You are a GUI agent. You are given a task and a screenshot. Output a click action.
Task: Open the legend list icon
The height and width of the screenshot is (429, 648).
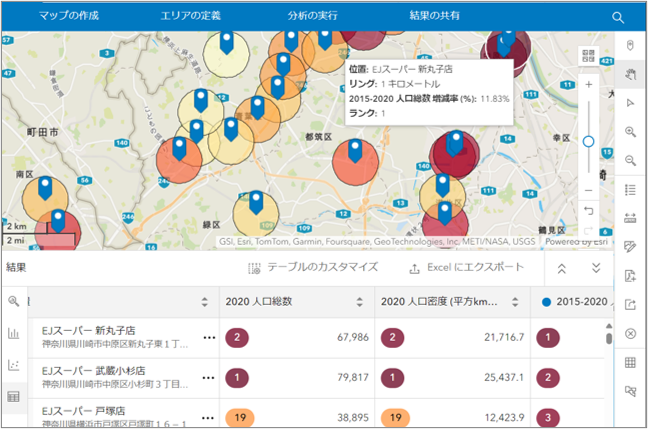(x=630, y=189)
